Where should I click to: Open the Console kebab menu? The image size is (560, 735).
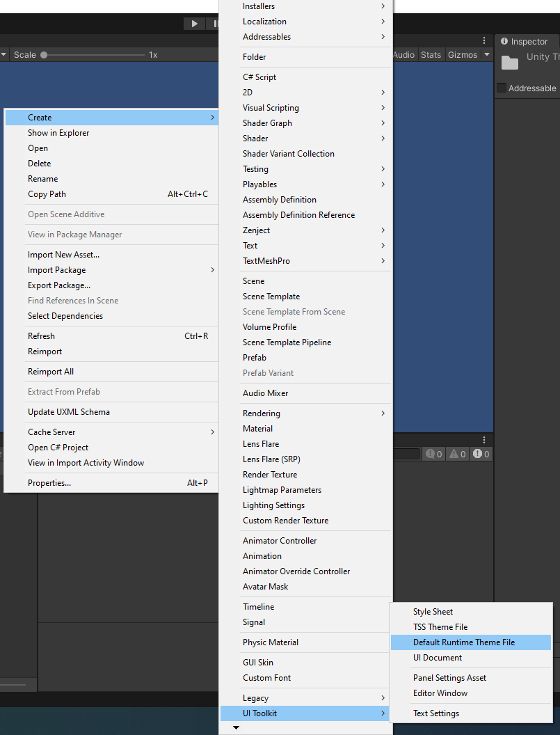point(484,439)
